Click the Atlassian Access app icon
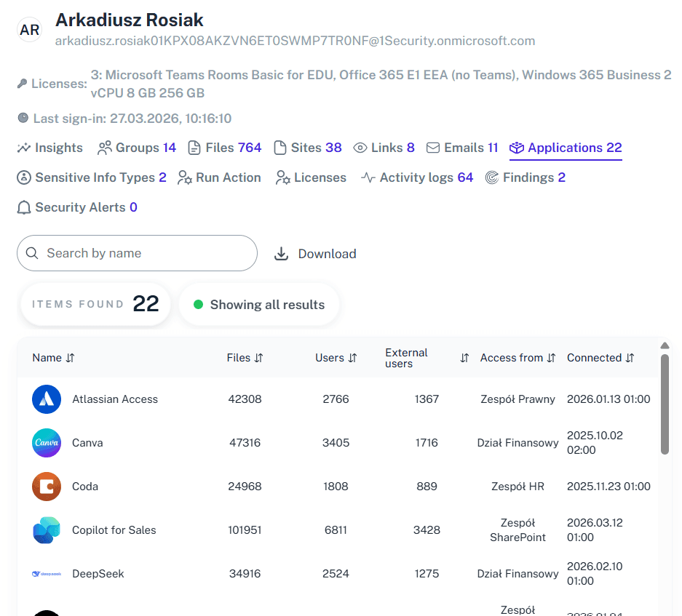The width and height of the screenshot is (682, 616). 47,399
